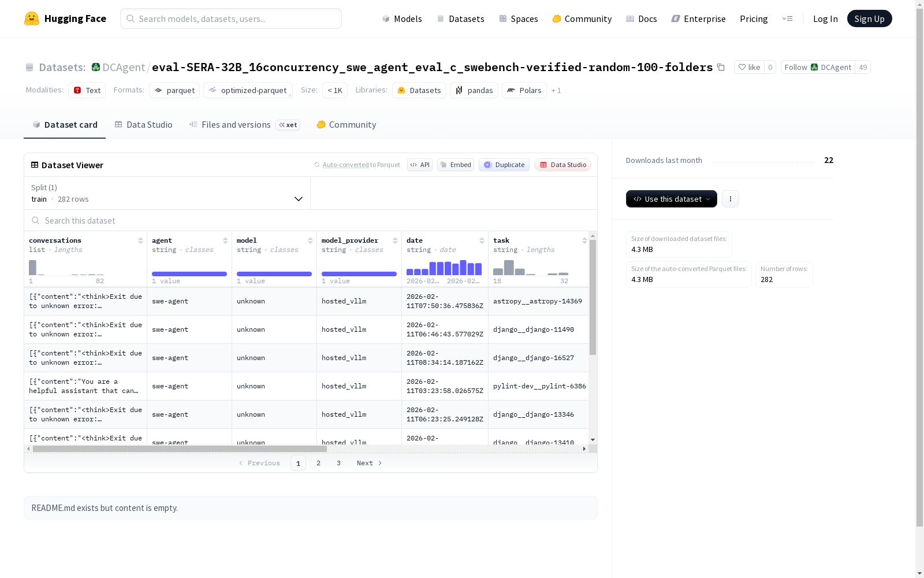Go to Next page of rows

pos(370,463)
